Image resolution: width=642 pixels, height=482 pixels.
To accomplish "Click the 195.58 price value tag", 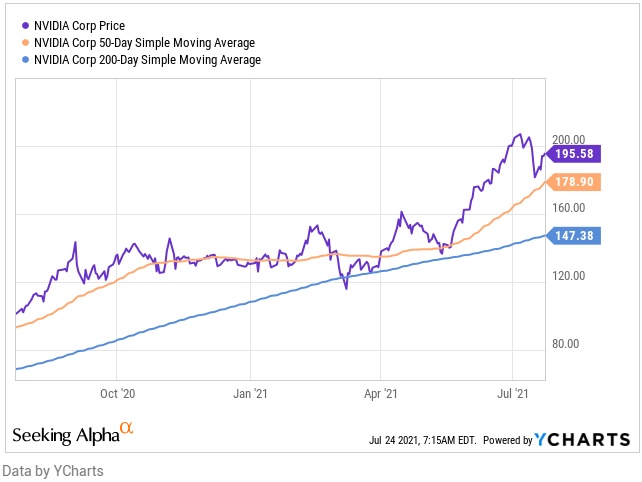I will [x=577, y=153].
